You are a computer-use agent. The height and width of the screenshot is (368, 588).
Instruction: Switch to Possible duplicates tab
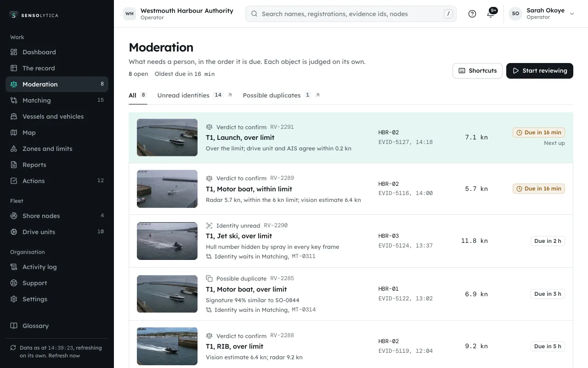tap(281, 95)
